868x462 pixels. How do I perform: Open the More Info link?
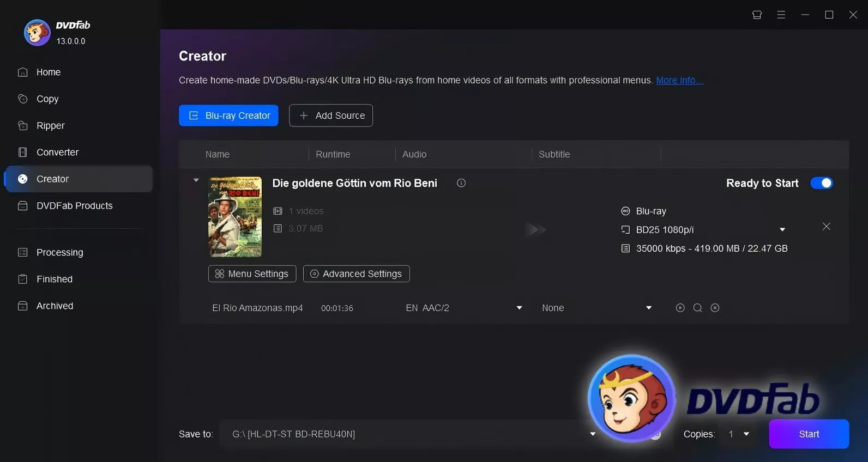pos(679,80)
